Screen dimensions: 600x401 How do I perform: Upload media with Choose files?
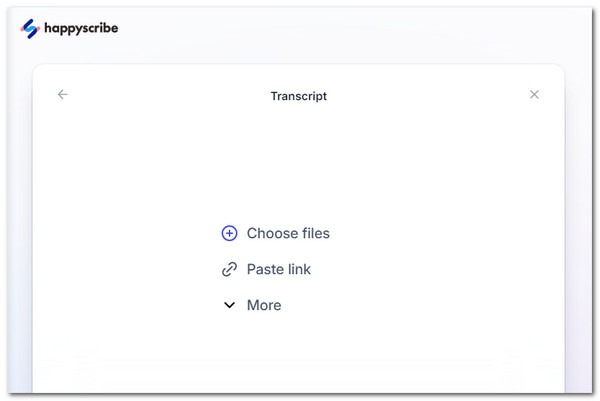point(276,233)
